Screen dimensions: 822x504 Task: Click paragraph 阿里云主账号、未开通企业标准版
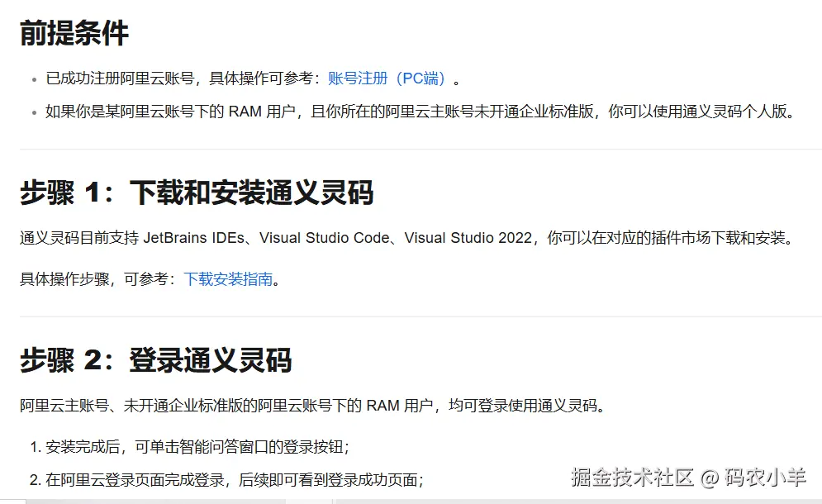coord(312,406)
